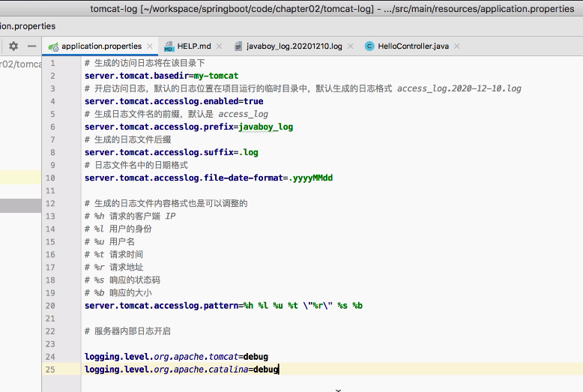
Task: Click the Java class icon on the HelloController tab
Action: [x=369, y=46]
